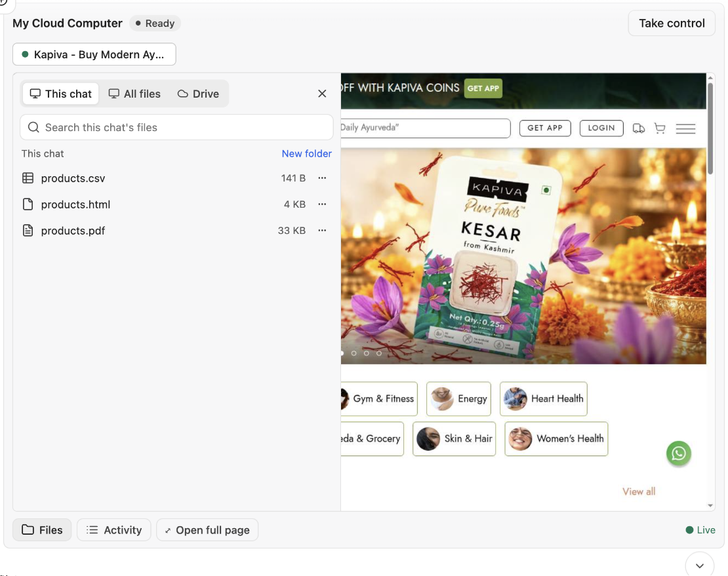This screenshot has height=576, width=728.
Task: Open the products.html file name
Action: click(x=75, y=204)
